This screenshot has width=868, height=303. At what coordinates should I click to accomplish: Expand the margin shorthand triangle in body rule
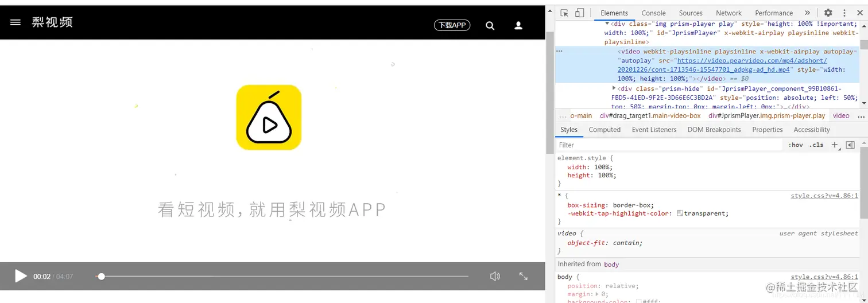tap(596, 294)
